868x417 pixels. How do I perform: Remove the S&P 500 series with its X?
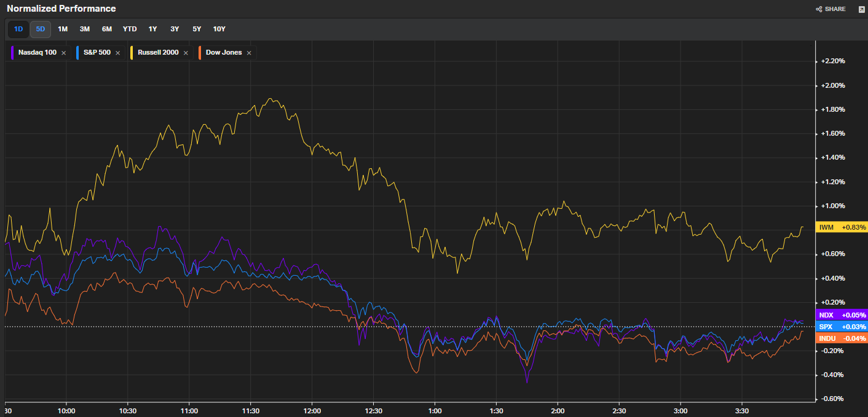[x=117, y=53]
